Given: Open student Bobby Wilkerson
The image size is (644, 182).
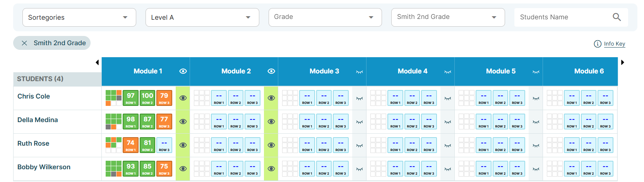Looking at the screenshot, I should (44, 167).
